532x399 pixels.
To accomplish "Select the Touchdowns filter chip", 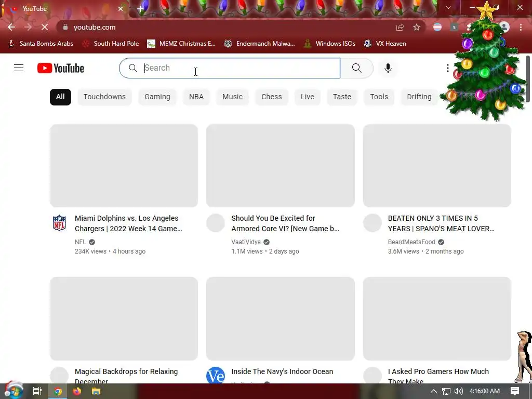I will [104, 97].
